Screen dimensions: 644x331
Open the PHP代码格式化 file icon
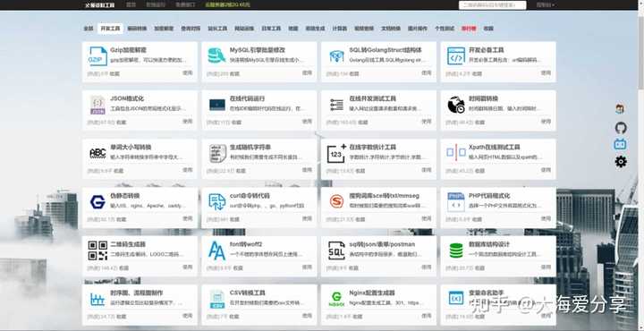tap(456, 201)
